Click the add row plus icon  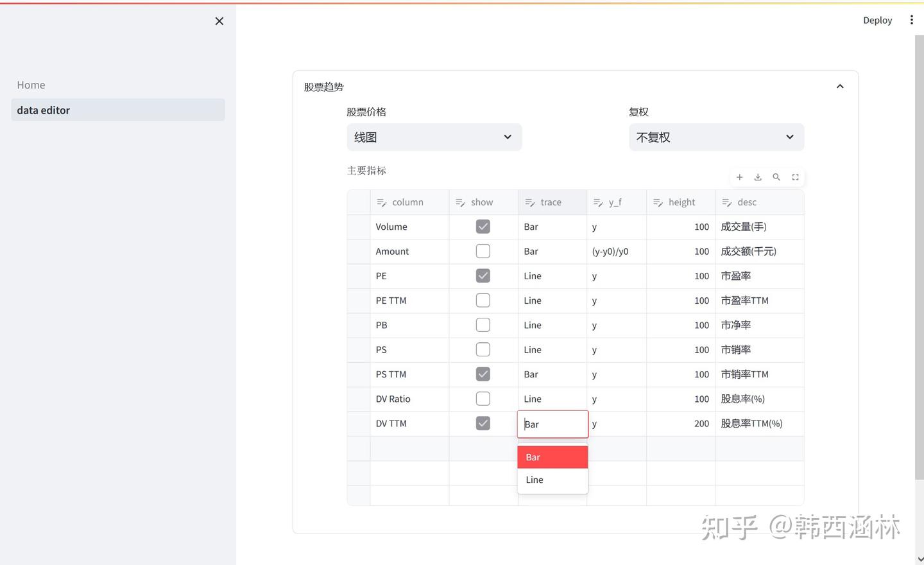click(739, 177)
